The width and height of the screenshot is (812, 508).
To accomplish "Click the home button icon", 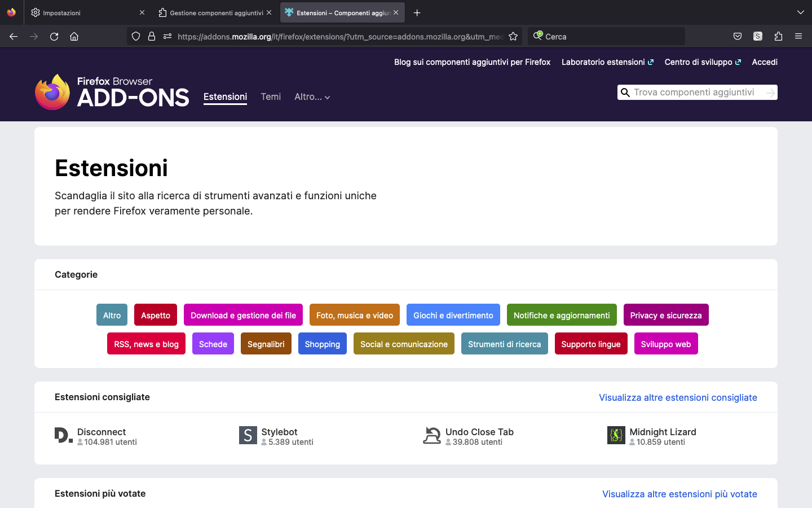I will [x=74, y=37].
